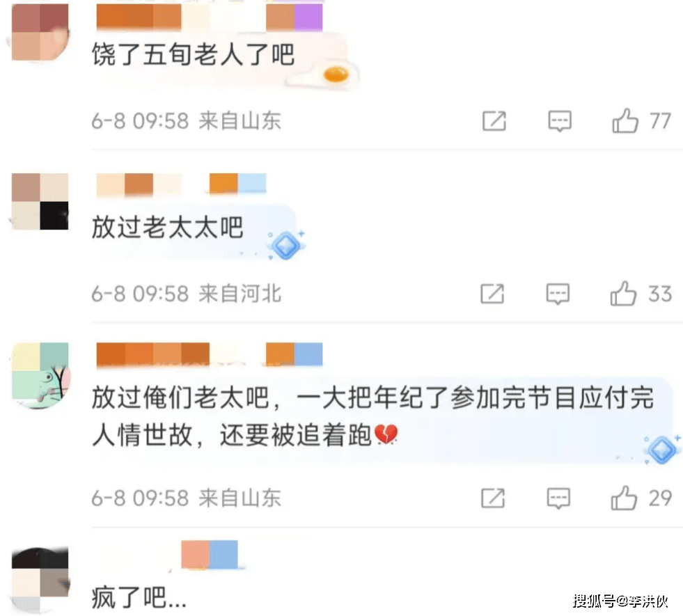Screen dimensions: 683x616
Task: Like the comment with 29 likes
Action: click(624, 498)
